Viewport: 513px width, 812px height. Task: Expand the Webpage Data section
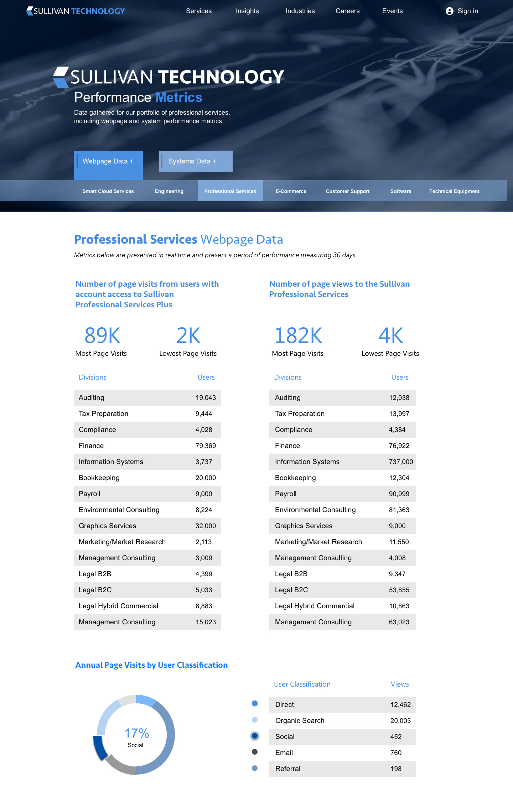[x=108, y=161]
